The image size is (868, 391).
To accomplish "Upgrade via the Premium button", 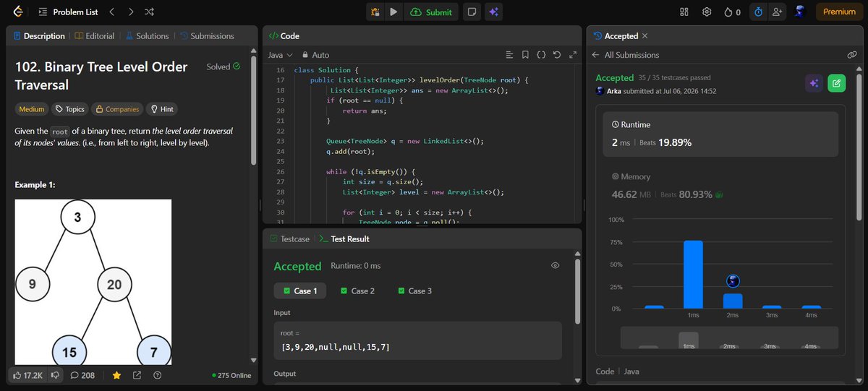I will (839, 12).
